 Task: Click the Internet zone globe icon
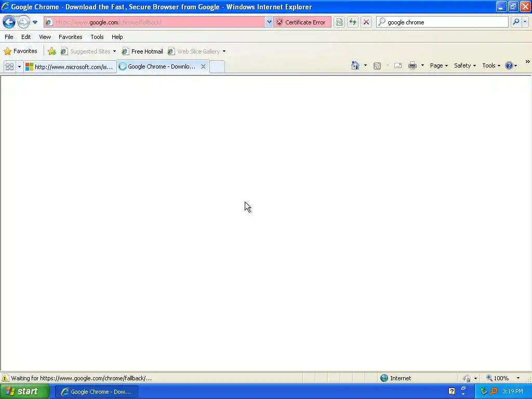click(x=384, y=378)
